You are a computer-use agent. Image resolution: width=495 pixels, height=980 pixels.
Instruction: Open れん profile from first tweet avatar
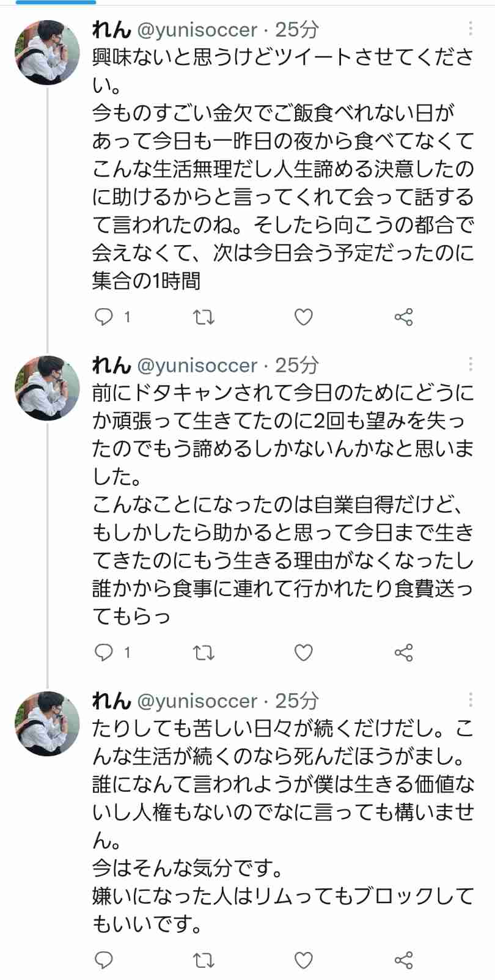pos(47,52)
